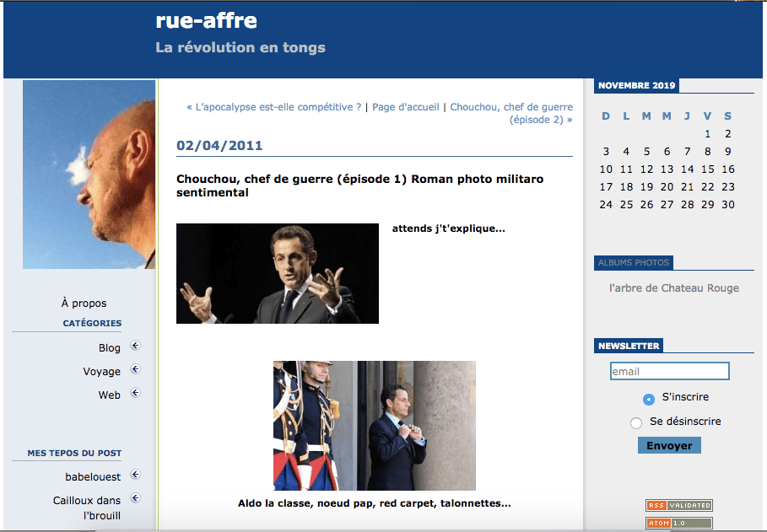767x532 pixels.
Task: Open previous post L'apocalypse est-elle compétitive
Action: click(x=274, y=107)
